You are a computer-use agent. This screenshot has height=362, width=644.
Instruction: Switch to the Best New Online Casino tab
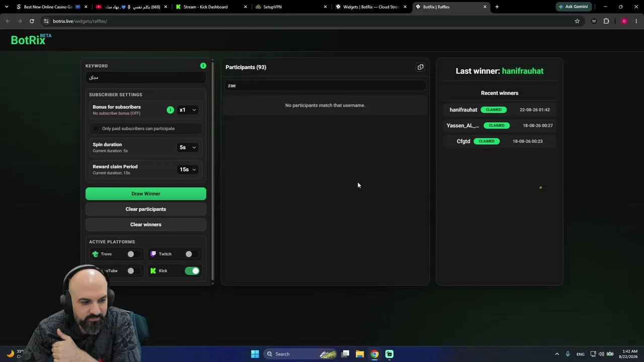[x=48, y=7]
